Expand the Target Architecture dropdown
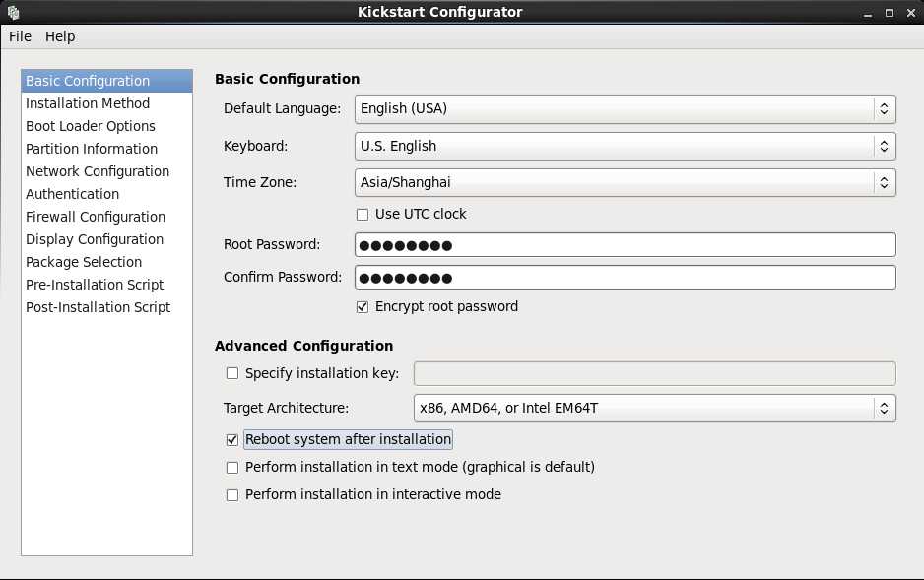The image size is (924, 580). point(655,408)
